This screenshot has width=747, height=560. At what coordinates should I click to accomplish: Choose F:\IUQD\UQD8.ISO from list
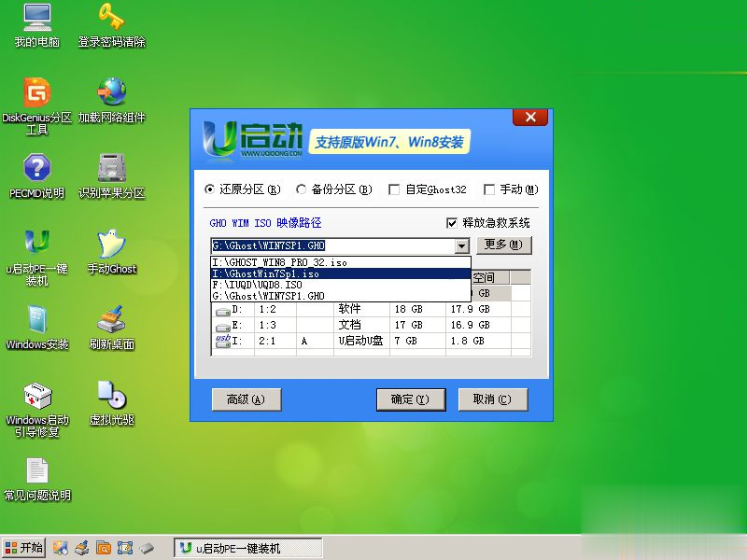pyautogui.click(x=341, y=285)
